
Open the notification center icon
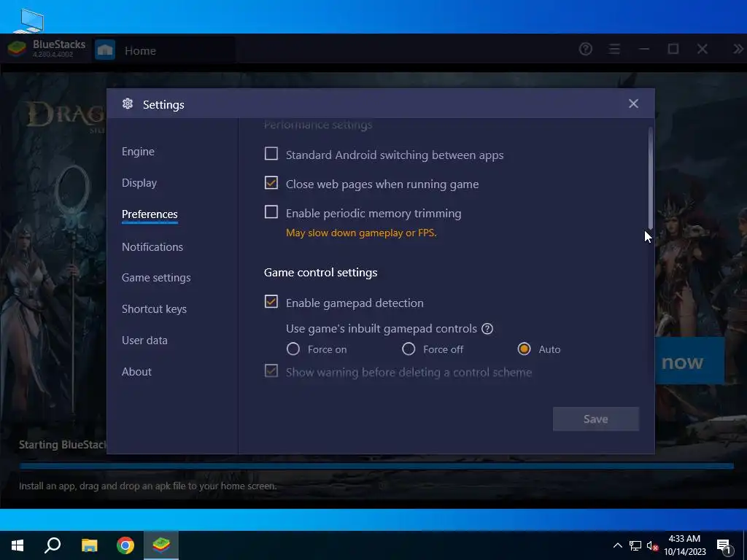[724, 546]
